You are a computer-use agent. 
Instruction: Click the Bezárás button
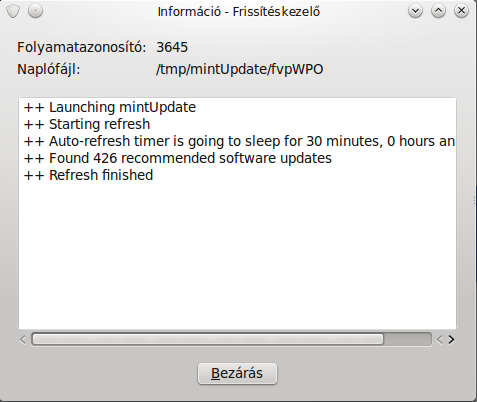(237, 374)
